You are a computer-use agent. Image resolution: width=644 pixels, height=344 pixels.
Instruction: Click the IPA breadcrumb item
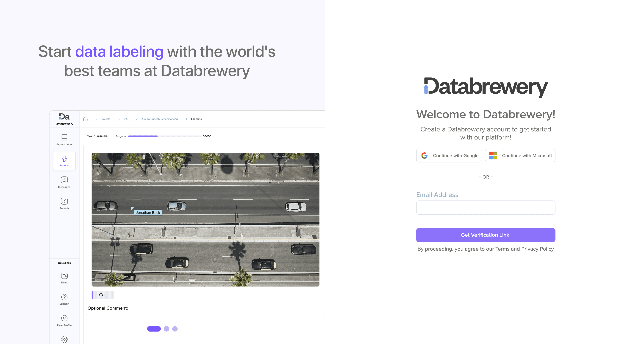pyautogui.click(x=125, y=119)
